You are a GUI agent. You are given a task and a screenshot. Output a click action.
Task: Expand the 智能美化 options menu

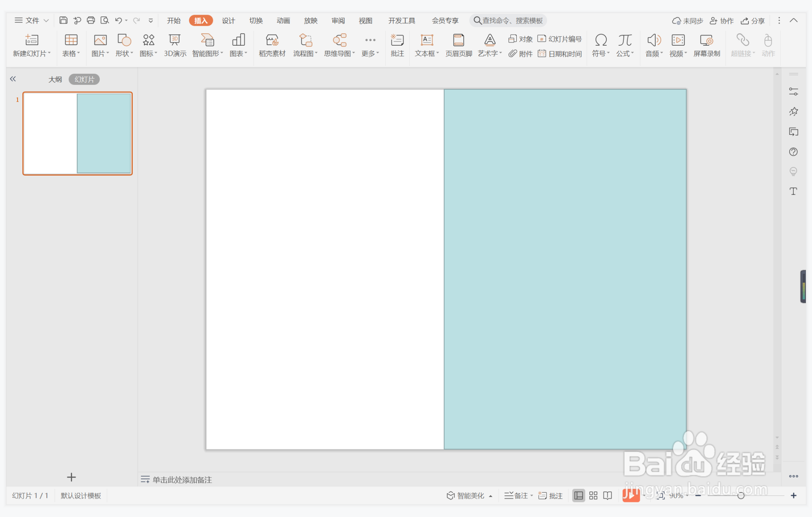491,496
